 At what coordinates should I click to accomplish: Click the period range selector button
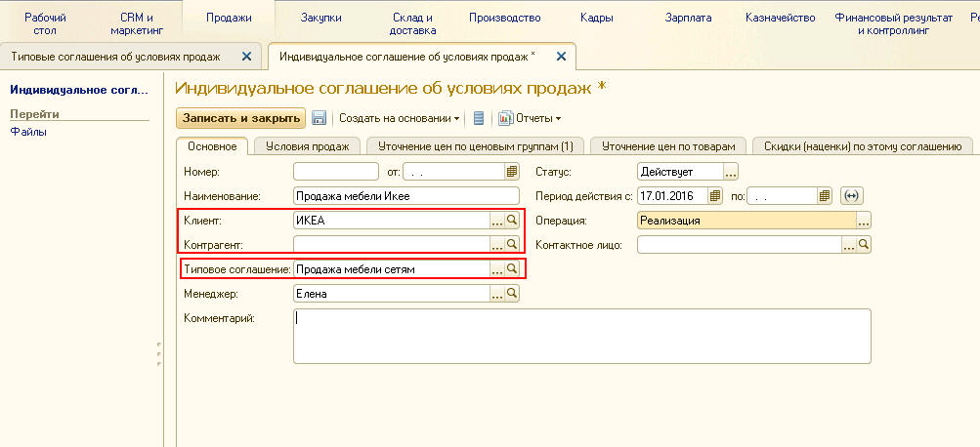849,196
